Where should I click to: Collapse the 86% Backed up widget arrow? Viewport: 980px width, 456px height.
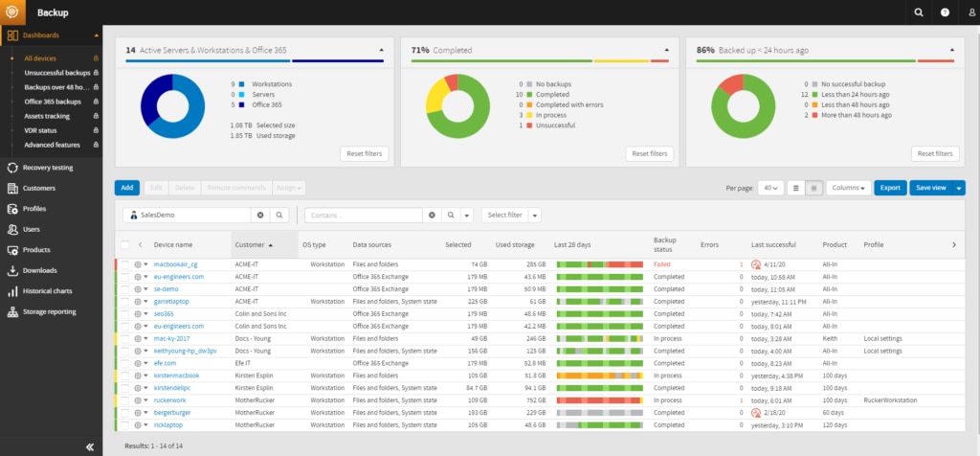952,50
